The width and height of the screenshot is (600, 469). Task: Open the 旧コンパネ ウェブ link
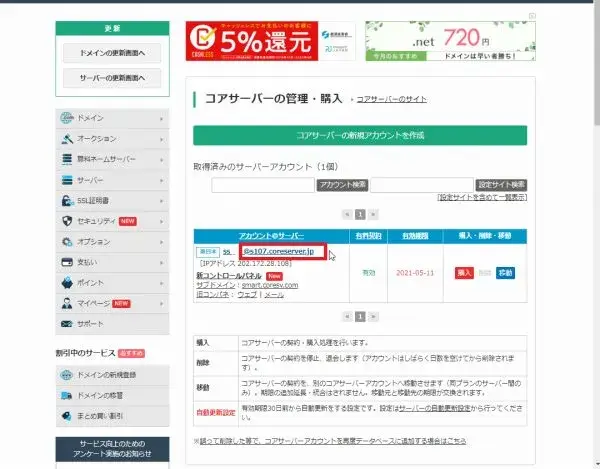click(x=247, y=295)
